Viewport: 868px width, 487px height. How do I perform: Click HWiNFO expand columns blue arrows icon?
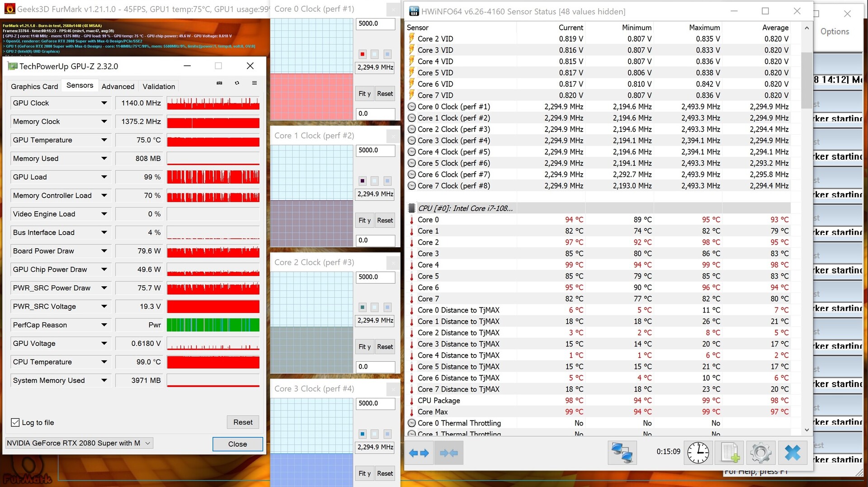(419, 453)
